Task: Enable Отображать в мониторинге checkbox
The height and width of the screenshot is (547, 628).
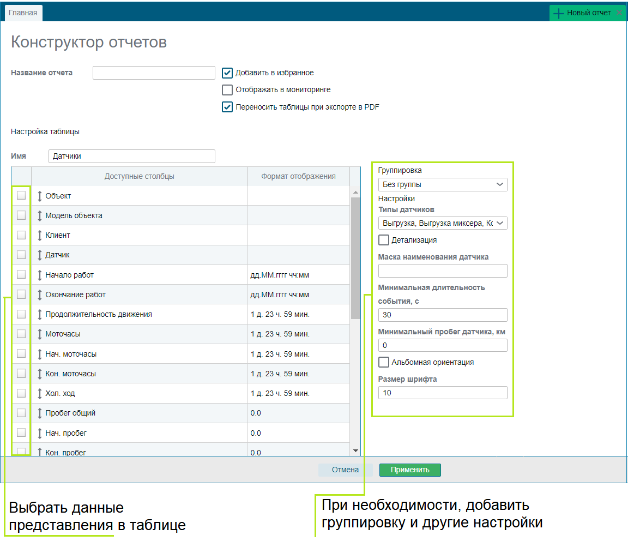Action: pyautogui.click(x=227, y=90)
